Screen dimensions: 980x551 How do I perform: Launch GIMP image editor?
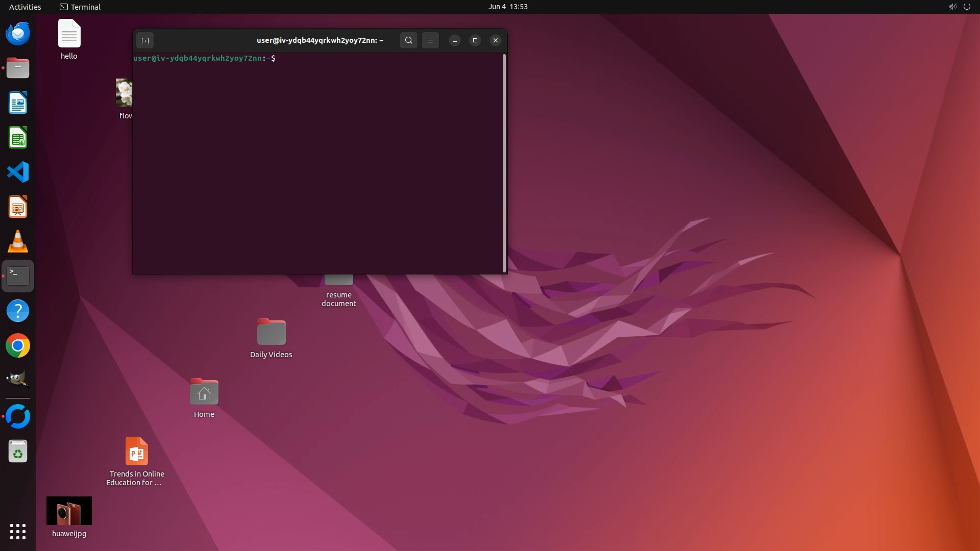coord(18,380)
